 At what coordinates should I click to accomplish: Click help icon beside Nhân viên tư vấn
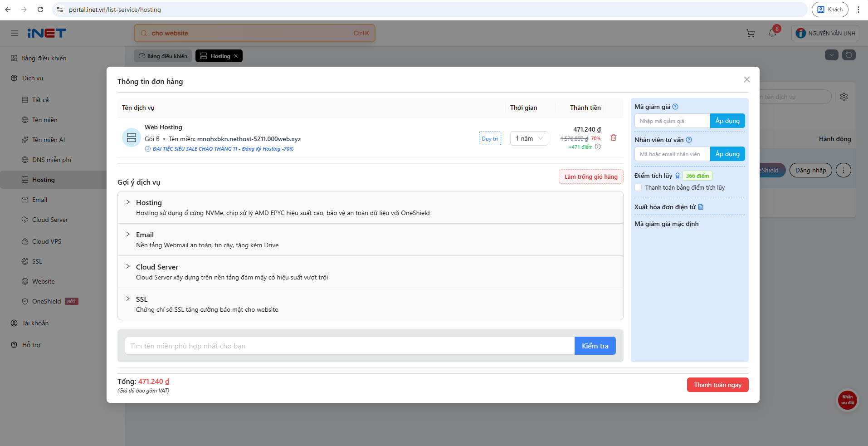coord(689,140)
